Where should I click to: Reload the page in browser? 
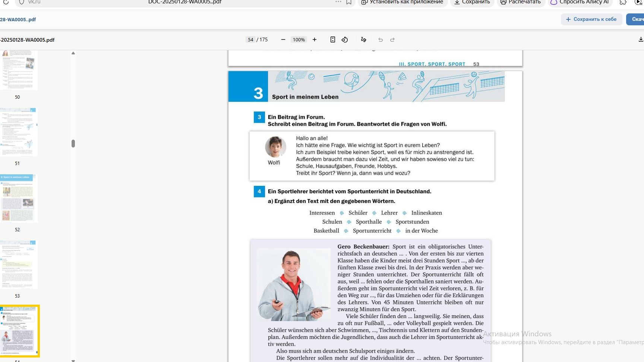point(6,2)
